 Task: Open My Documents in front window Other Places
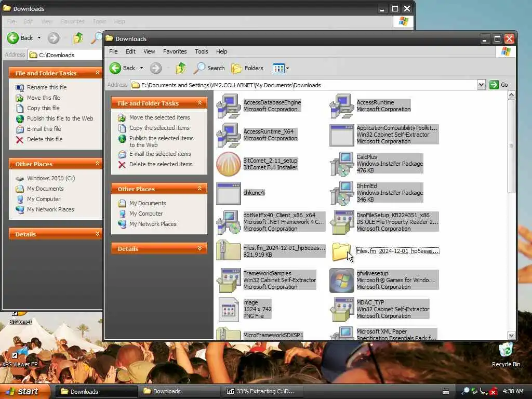tap(148, 203)
